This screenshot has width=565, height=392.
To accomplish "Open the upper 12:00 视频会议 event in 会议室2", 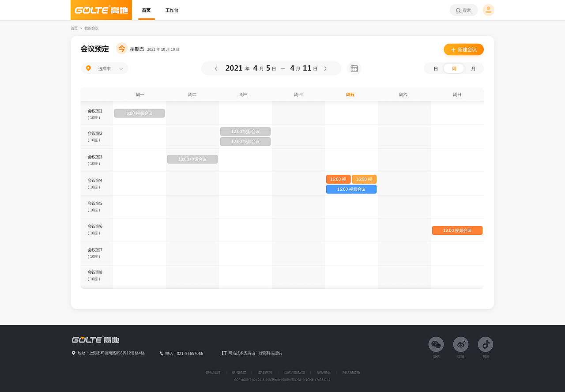I will [245, 132].
